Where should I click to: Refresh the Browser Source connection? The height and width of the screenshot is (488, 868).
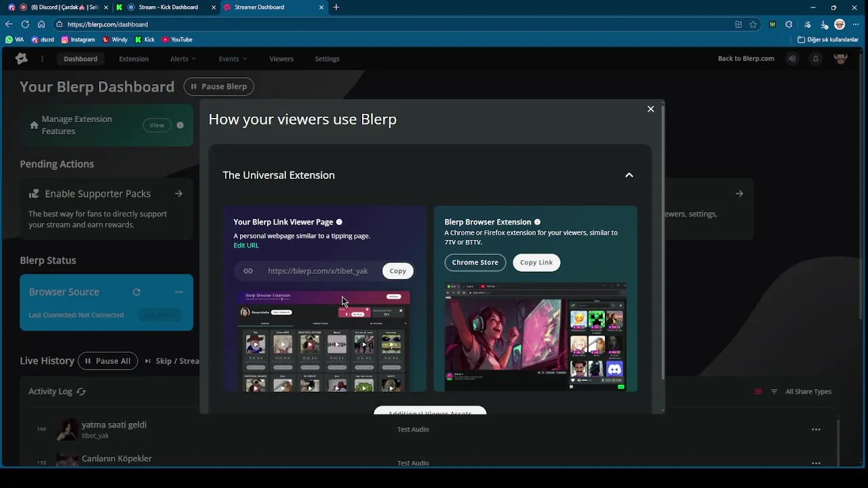pos(136,292)
